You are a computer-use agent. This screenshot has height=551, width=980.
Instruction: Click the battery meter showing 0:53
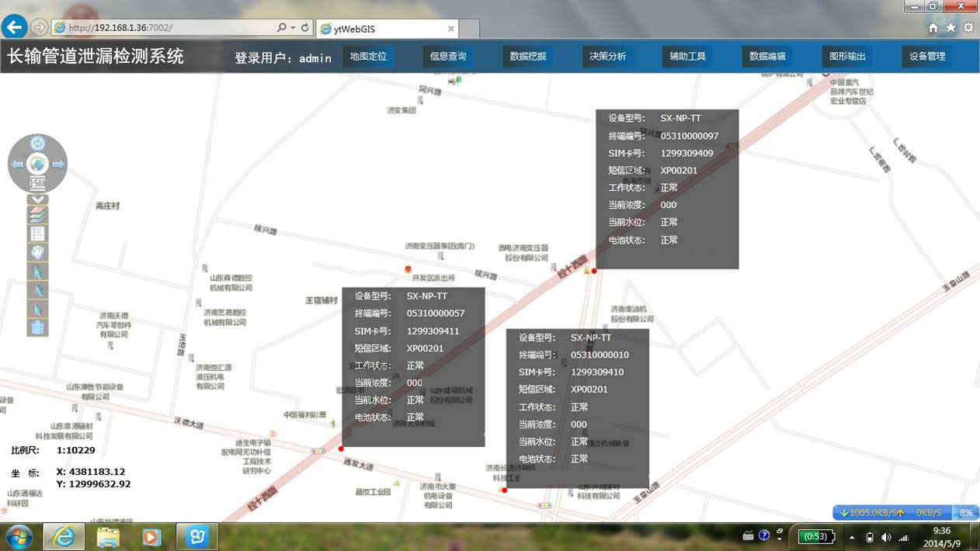[816, 536]
